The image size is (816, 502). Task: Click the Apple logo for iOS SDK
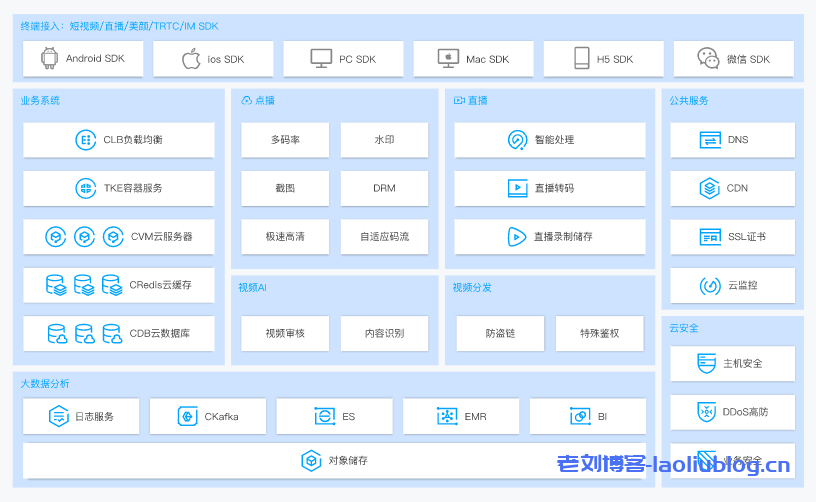(190, 59)
